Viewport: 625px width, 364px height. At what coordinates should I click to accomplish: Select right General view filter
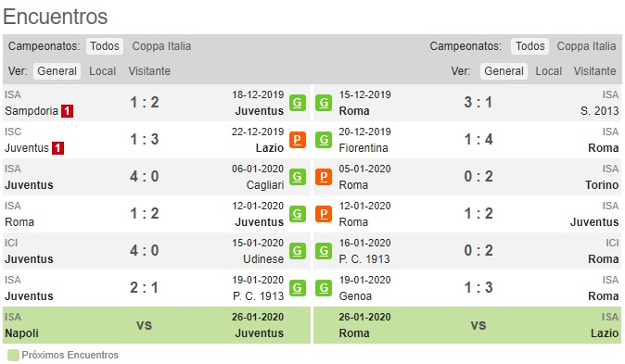click(504, 71)
